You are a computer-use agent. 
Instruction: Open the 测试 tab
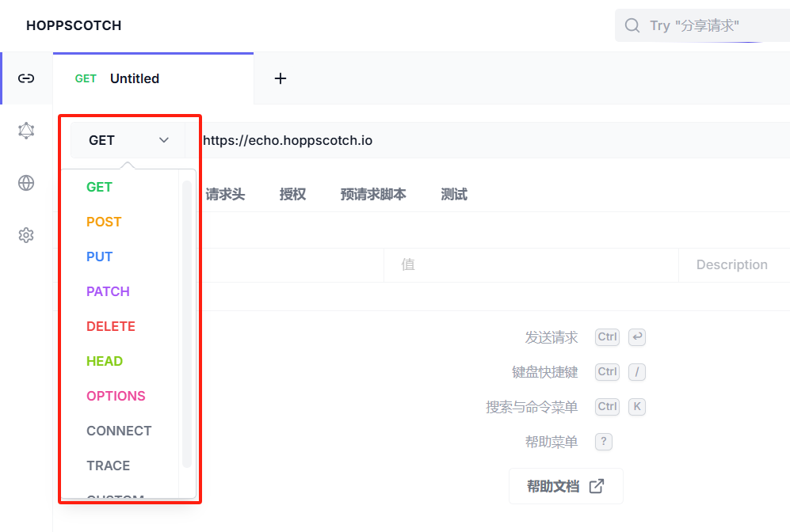[454, 194]
